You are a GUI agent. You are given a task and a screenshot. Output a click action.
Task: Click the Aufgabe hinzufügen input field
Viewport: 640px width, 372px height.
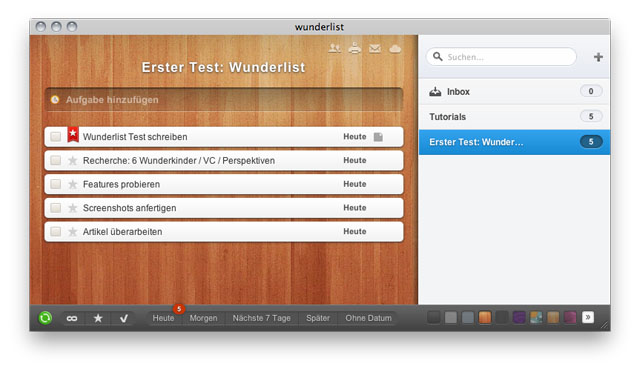tap(224, 100)
